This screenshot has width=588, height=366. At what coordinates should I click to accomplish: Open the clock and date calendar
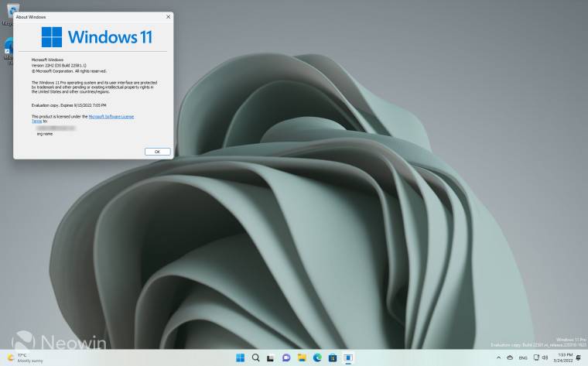(564, 357)
